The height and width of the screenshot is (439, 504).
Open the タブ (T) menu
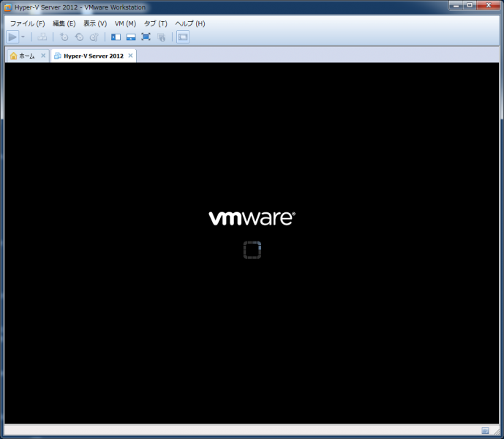[156, 23]
